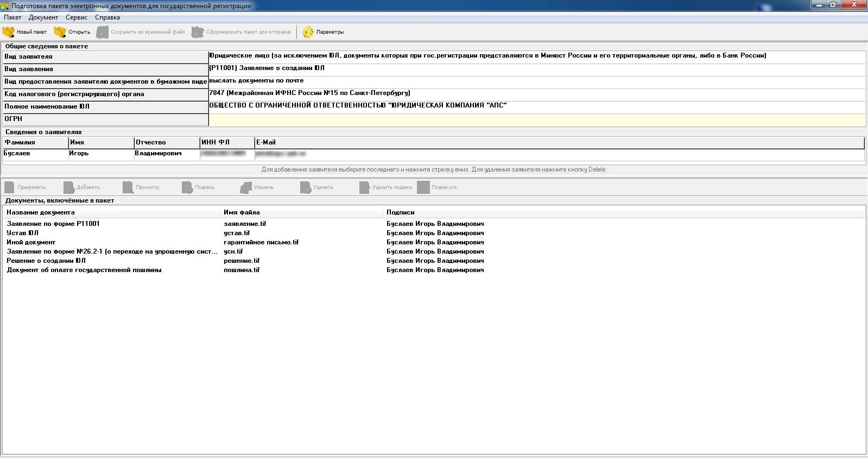Select the Устав ЮЛ document row
868x467 pixels.
[x=23, y=233]
